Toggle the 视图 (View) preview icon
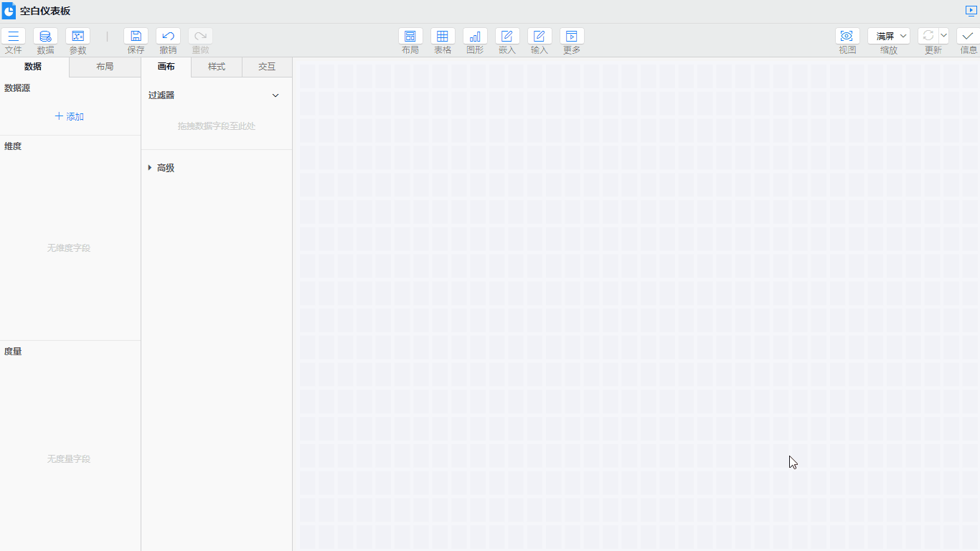 [x=847, y=37]
